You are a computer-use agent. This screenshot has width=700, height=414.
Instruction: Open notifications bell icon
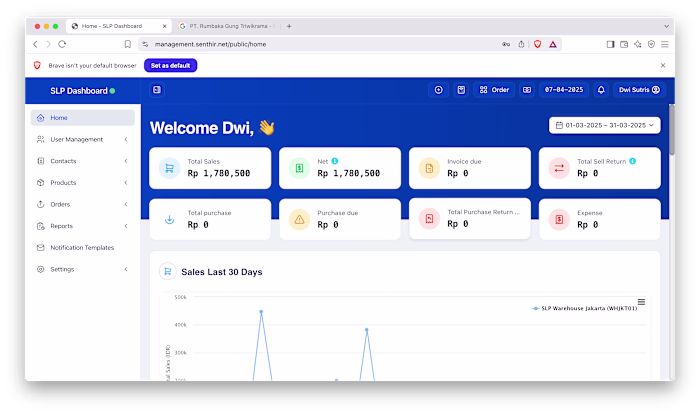601,90
